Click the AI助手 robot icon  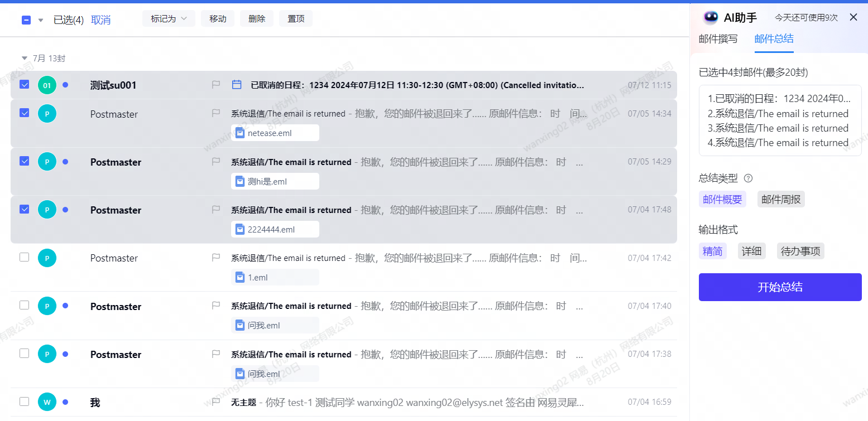[x=711, y=17]
